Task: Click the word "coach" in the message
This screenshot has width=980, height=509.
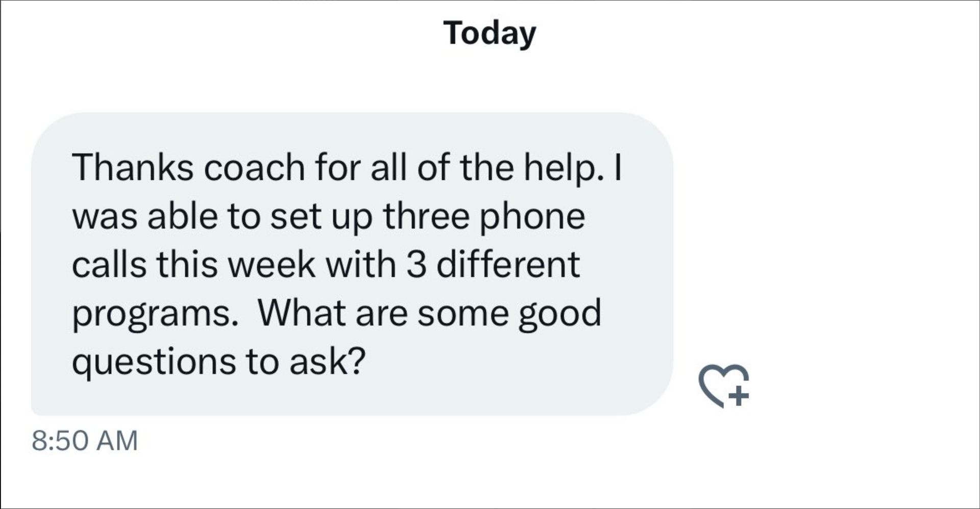Action: [254, 167]
